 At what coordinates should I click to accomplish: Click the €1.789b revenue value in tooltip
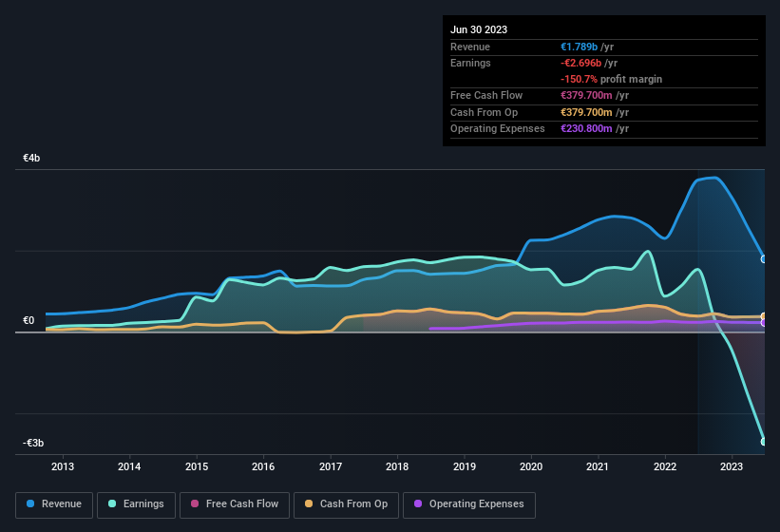pyautogui.click(x=579, y=47)
